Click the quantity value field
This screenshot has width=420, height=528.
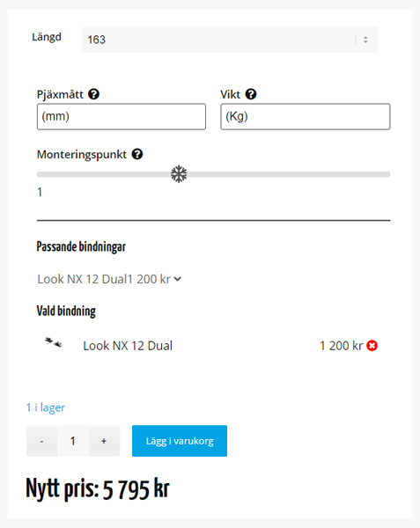(73, 441)
